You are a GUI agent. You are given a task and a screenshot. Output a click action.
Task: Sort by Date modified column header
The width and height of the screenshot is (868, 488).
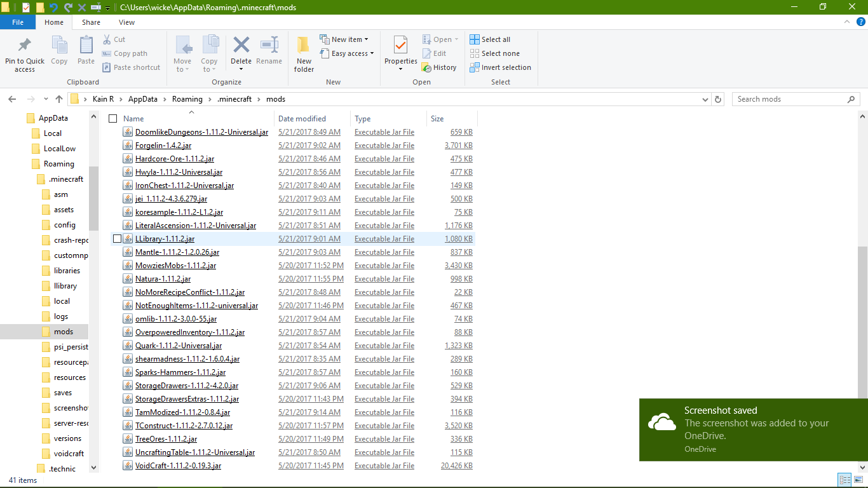pyautogui.click(x=313, y=119)
